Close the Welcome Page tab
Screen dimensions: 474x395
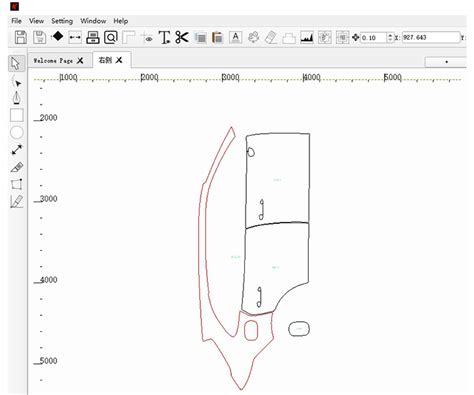[x=80, y=60]
